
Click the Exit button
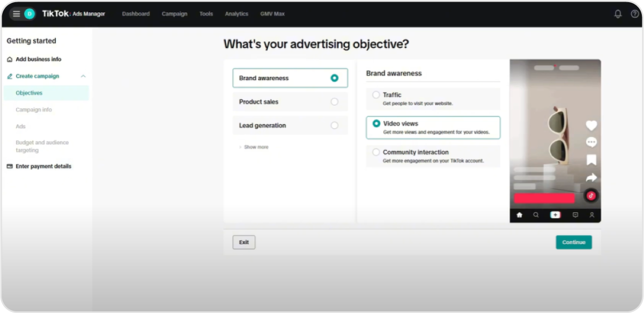coord(244,242)
